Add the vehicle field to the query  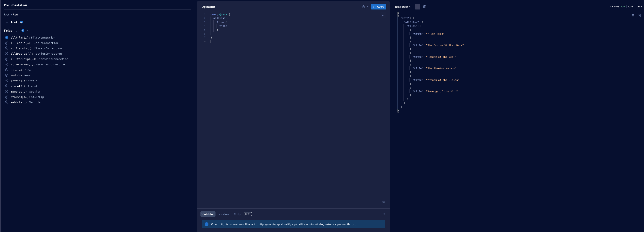[x=6, y=102]
